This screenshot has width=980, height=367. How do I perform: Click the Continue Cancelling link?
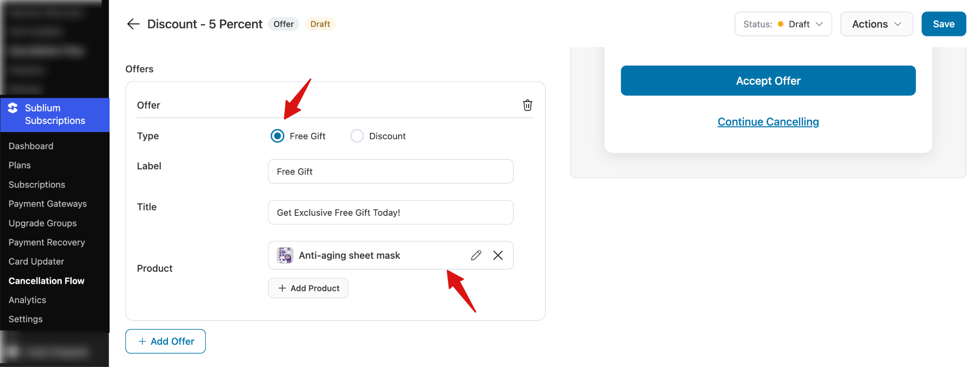[768, 122]
